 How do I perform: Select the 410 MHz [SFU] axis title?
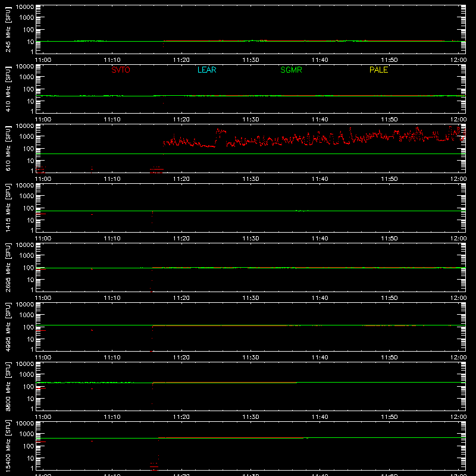8,89
